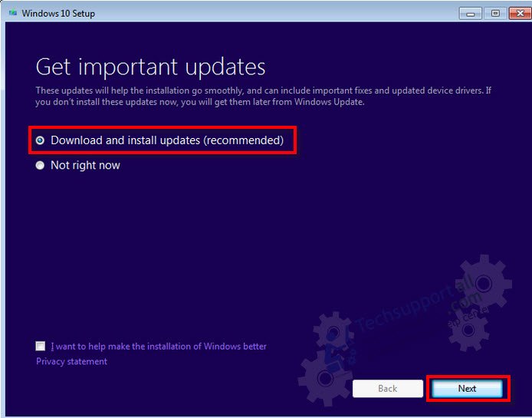Click the Next button
This screenshot has height=418, width=532.
(x=467, y=388)
